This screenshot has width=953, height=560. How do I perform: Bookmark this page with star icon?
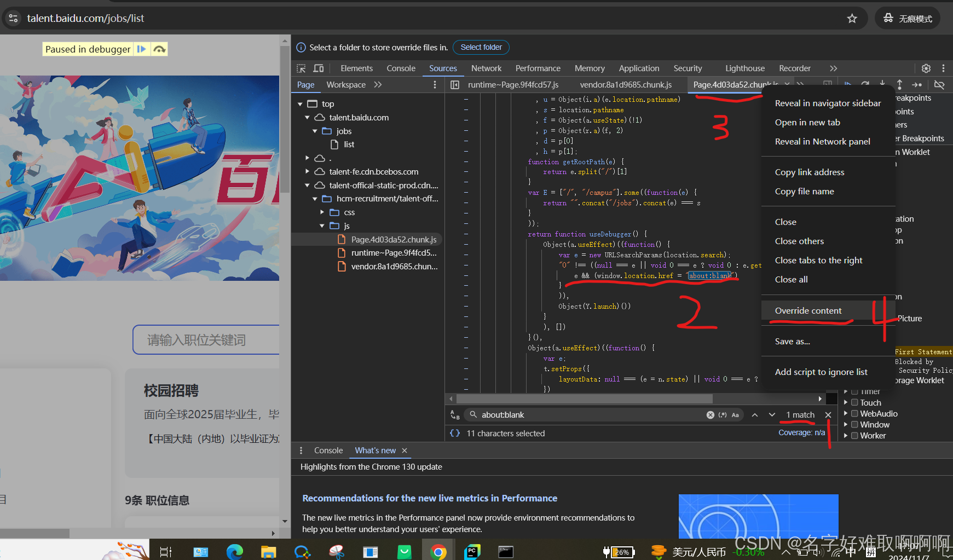point(852,19)
